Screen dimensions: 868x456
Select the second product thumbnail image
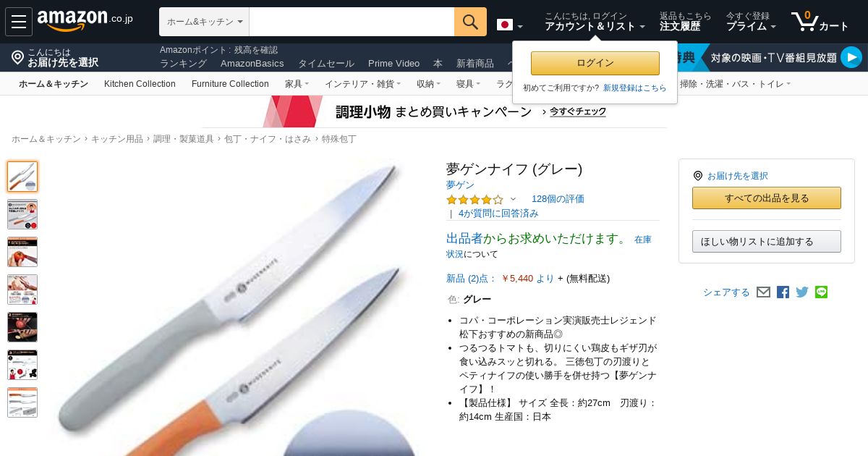[22, 214]
